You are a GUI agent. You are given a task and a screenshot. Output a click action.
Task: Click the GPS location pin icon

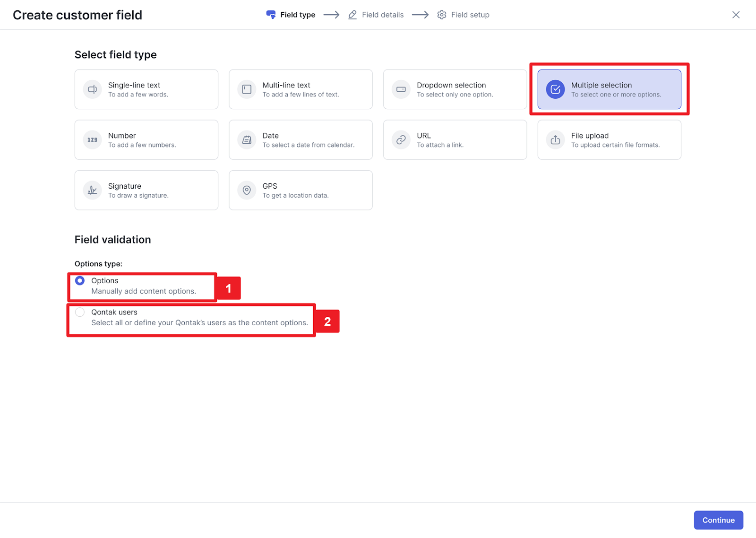(x=247, y=190)
